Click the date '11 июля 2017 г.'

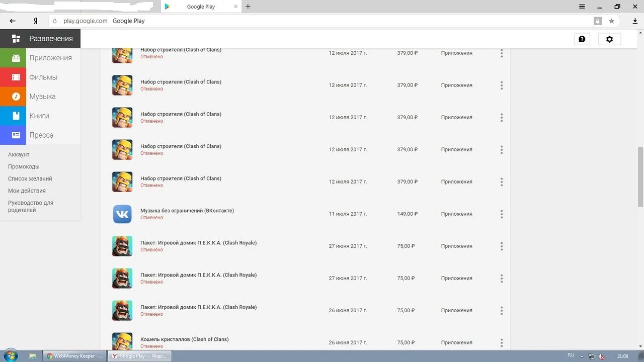click(x=348, y=214)
